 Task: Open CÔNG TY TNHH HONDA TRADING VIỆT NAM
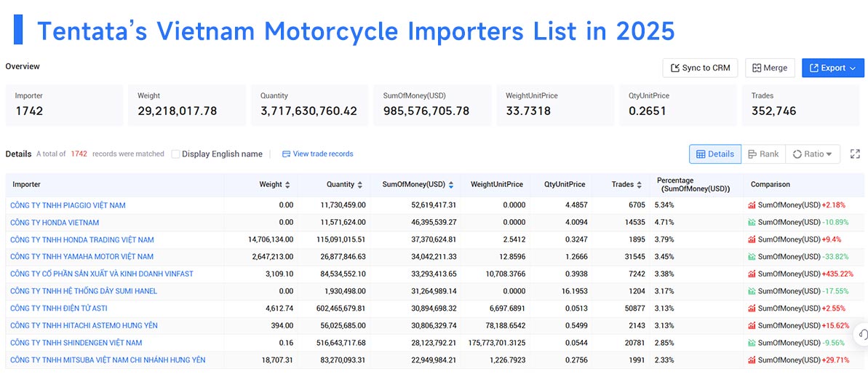pyautogui.click(x=82, y=239)
